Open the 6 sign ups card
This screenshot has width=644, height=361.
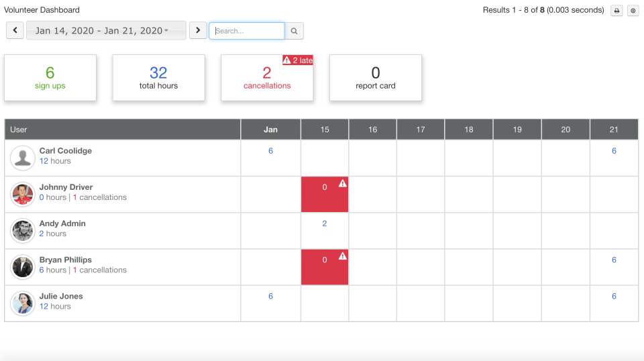click(x=50, y=78)
